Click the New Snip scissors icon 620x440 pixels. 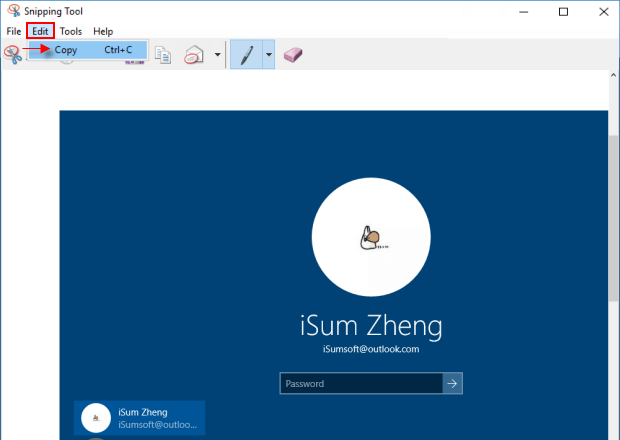pyautogui.click(x=13, y=55)
